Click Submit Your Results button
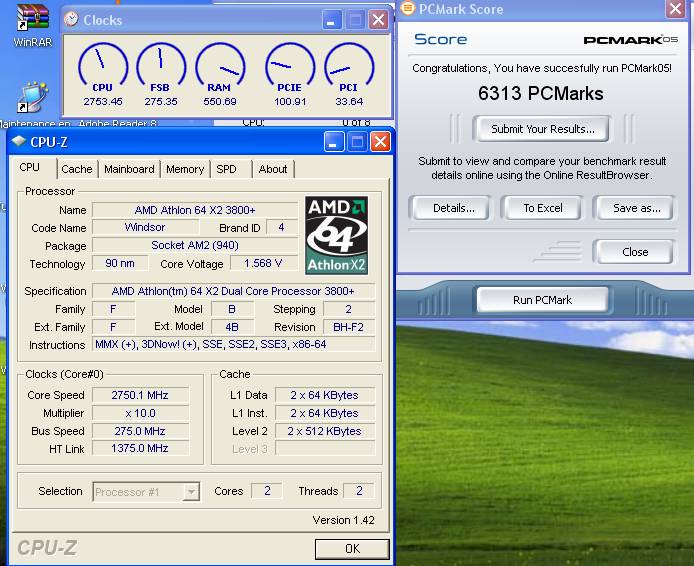The image size is (694, 566). pyautogui.click(x=543, y=129)
